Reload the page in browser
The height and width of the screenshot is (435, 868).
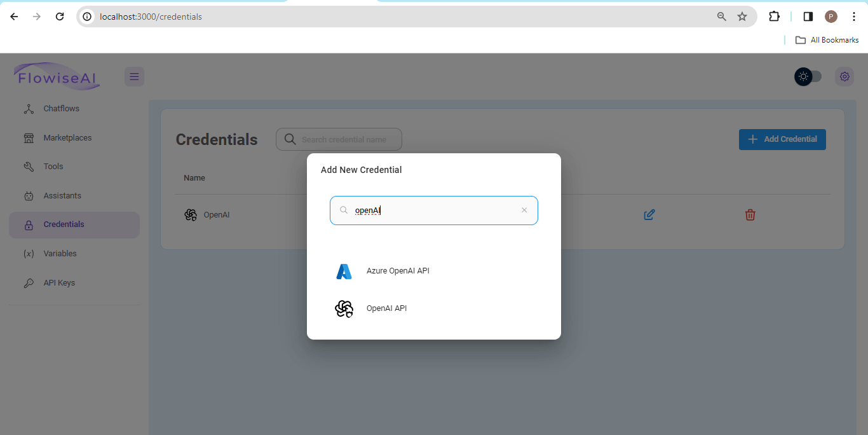tap(60, 17)
